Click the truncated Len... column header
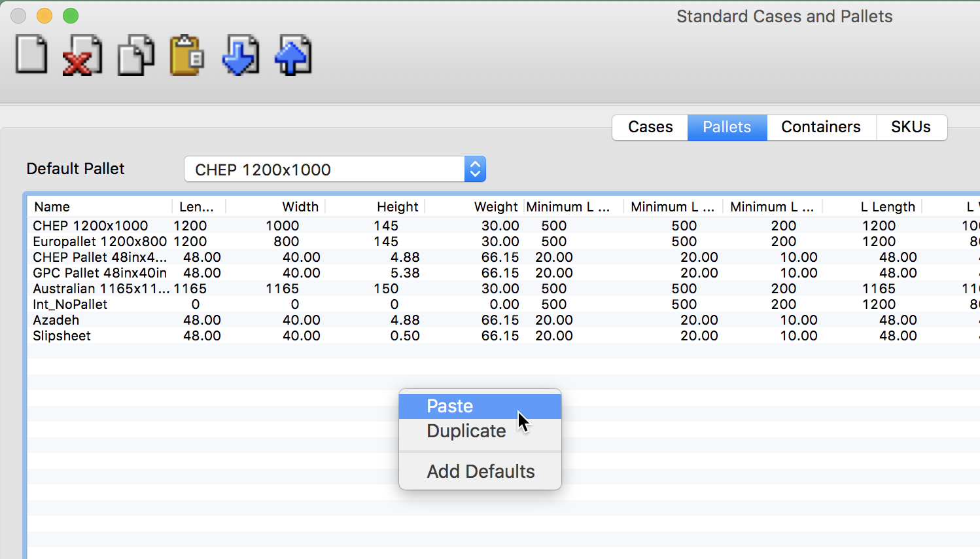The height and width of the screenshot is (559, 980). click(199, 207)
